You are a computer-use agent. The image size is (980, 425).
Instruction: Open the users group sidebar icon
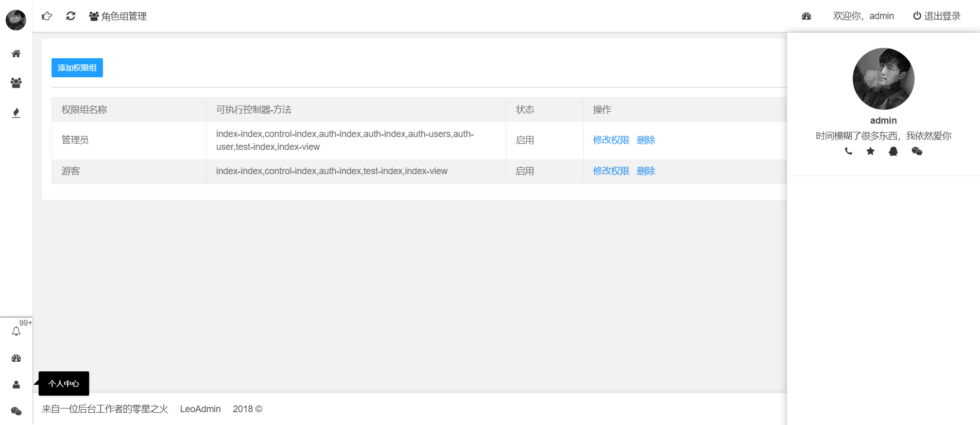click(16, 83)
